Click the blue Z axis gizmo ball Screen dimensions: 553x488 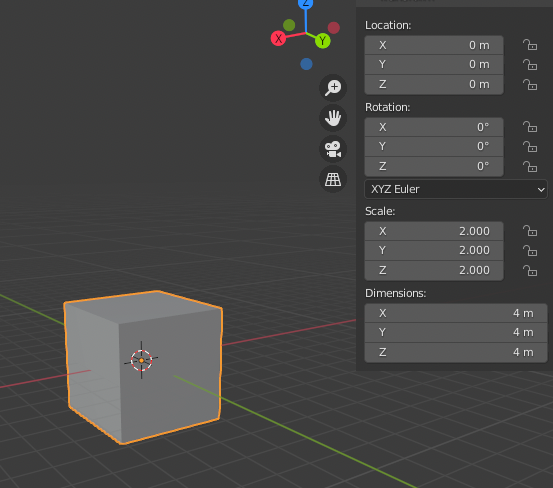coord(305,4)
